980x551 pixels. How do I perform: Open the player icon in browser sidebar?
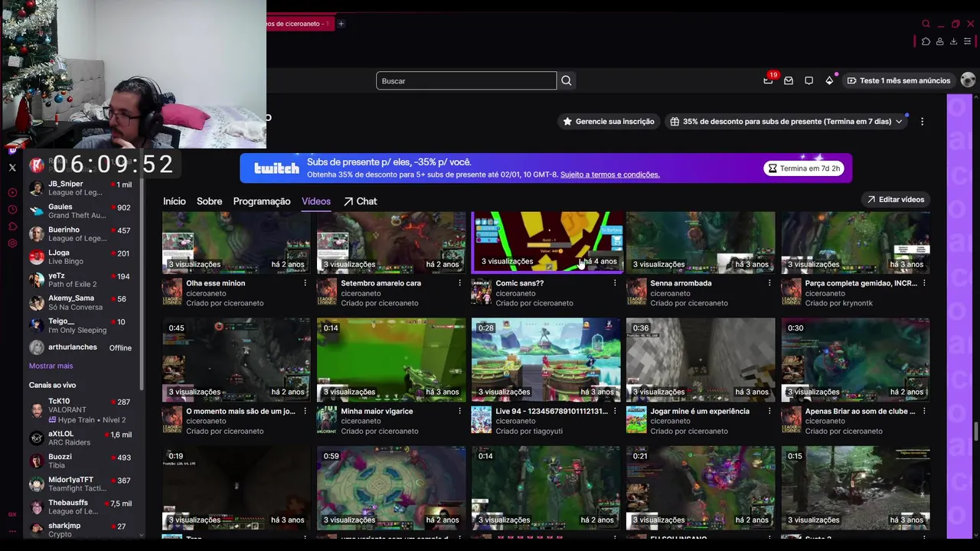pos(12,193)
